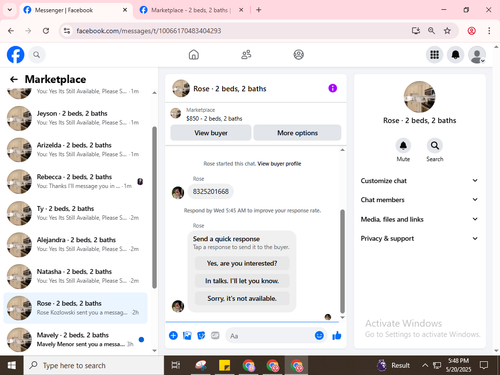Click the View buyer button
The width and height of the screenshot is (500, 375).
click(211, 133)
